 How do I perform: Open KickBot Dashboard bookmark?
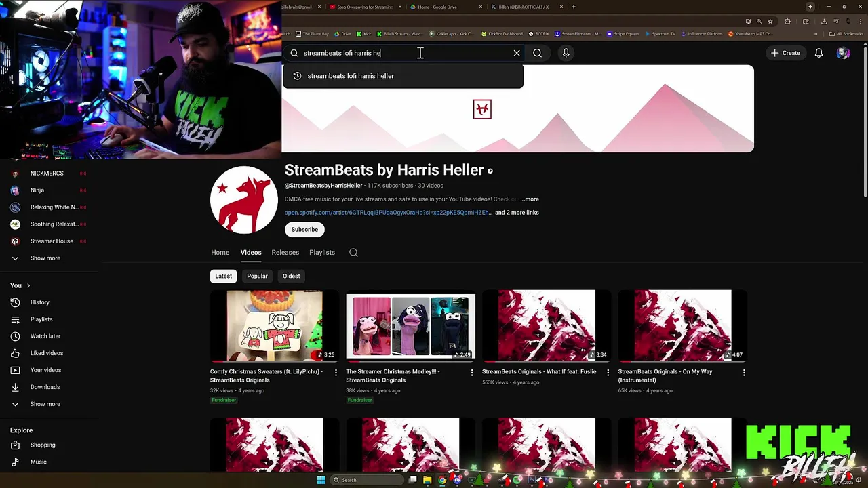(x=502, y=34)
